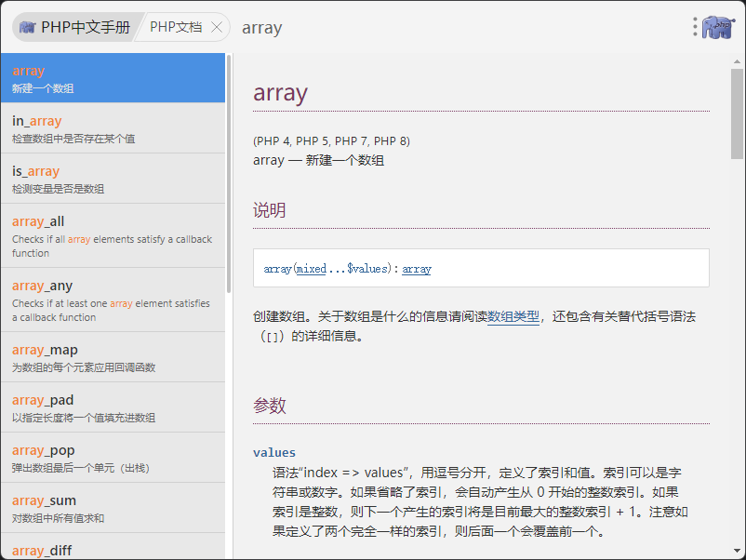Open the in_array result entry
Screen dimensions: 746x560
[113, 128]
